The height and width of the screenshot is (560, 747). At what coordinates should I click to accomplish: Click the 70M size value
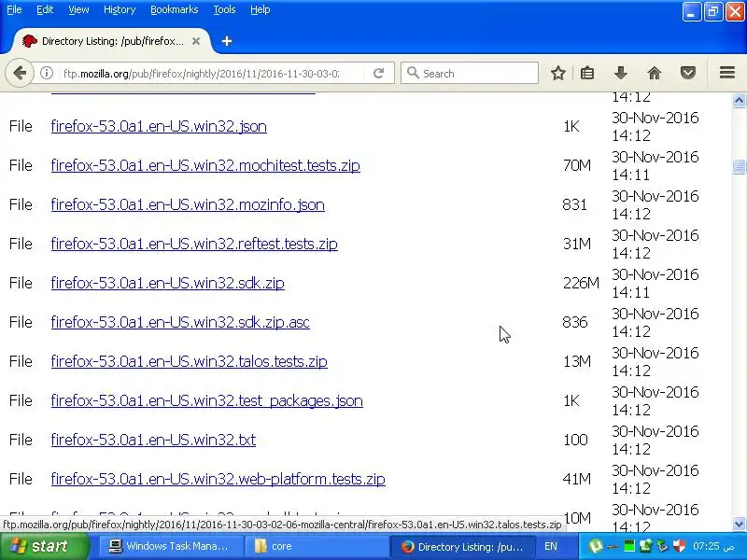(x=576, y=165)
